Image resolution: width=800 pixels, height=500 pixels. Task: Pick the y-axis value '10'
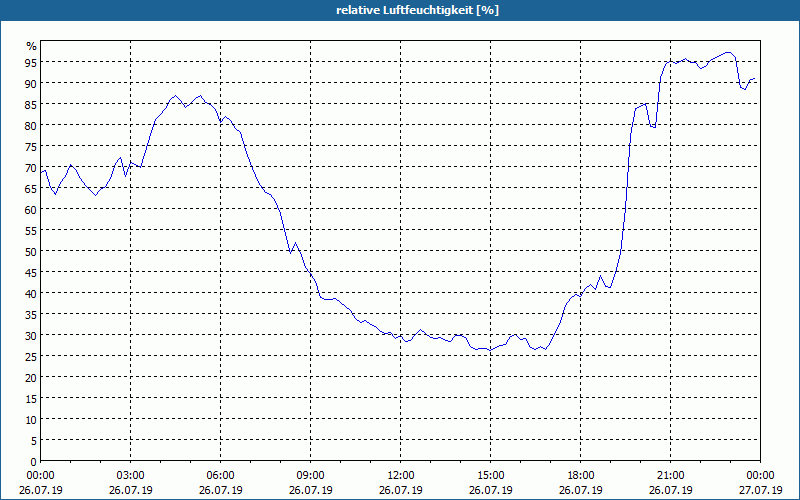click(x=30, y=419)
